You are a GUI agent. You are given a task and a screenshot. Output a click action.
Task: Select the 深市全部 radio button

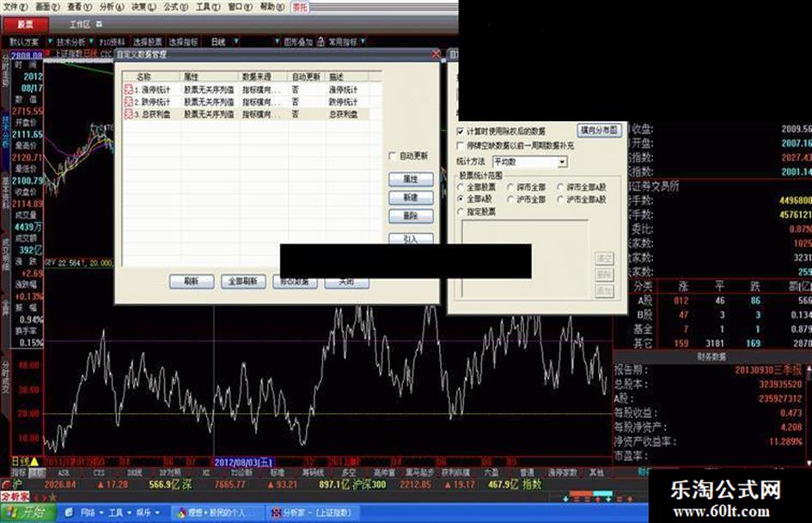pyautogui.click(x=510, y=187)
